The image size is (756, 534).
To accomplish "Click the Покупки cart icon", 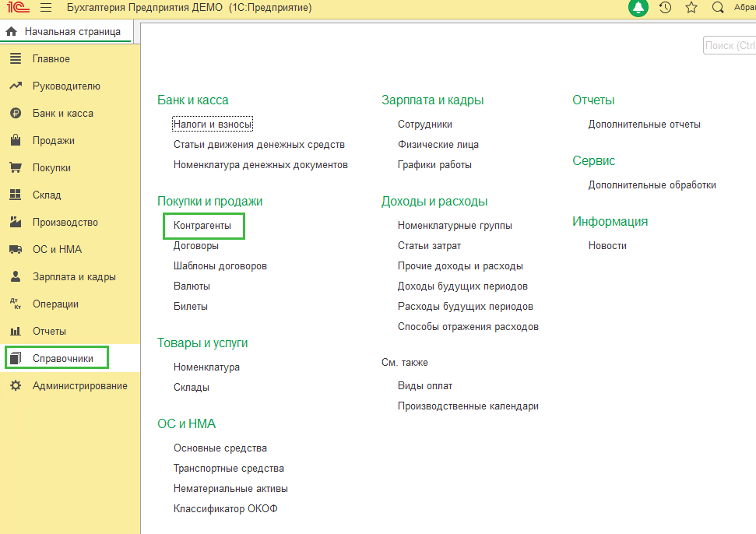I will coord(16,167).
